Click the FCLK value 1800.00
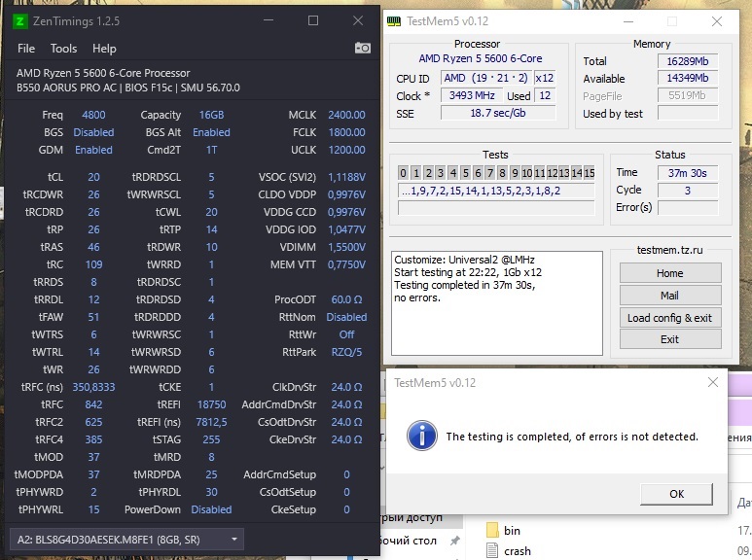 point(346,132)
